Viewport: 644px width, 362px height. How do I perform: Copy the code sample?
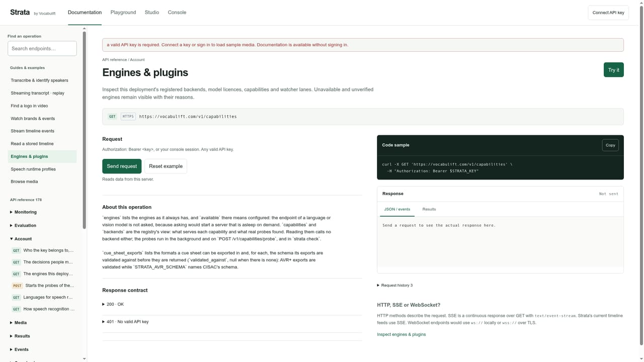(x=610, y=145)
